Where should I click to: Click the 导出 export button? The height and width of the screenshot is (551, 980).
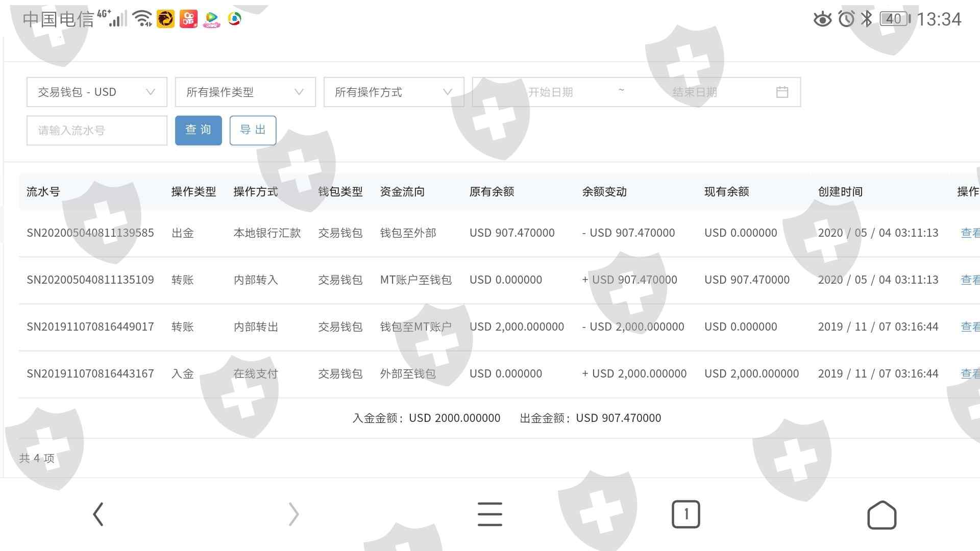click(253, 130)
